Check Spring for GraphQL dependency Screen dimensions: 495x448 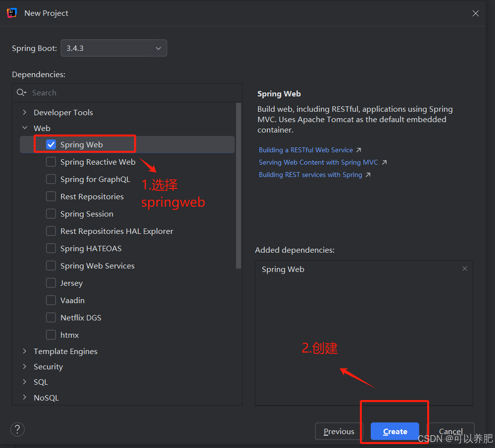pyautogui.click(x=51, y=179)
